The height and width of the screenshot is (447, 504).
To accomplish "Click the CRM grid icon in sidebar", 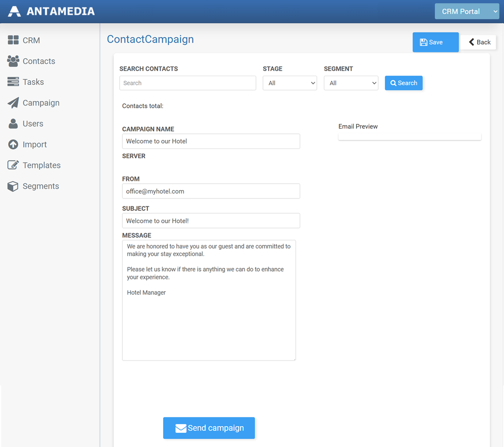I will click(13, 40).
